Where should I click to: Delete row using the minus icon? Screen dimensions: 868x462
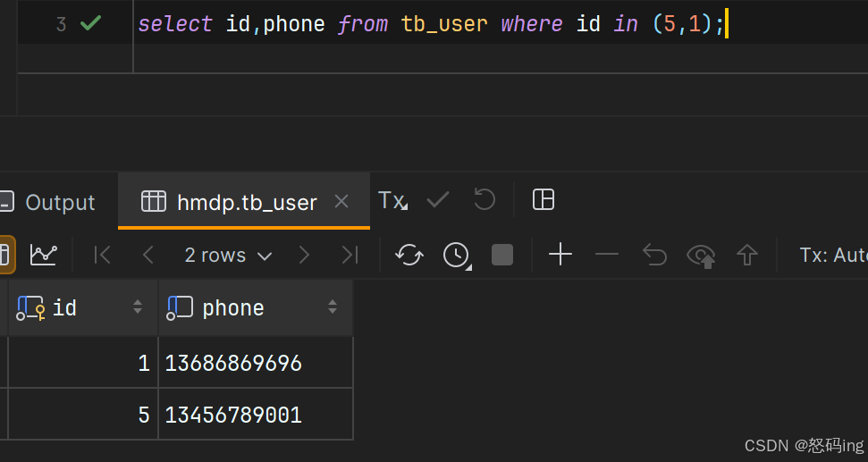point(607,256)
